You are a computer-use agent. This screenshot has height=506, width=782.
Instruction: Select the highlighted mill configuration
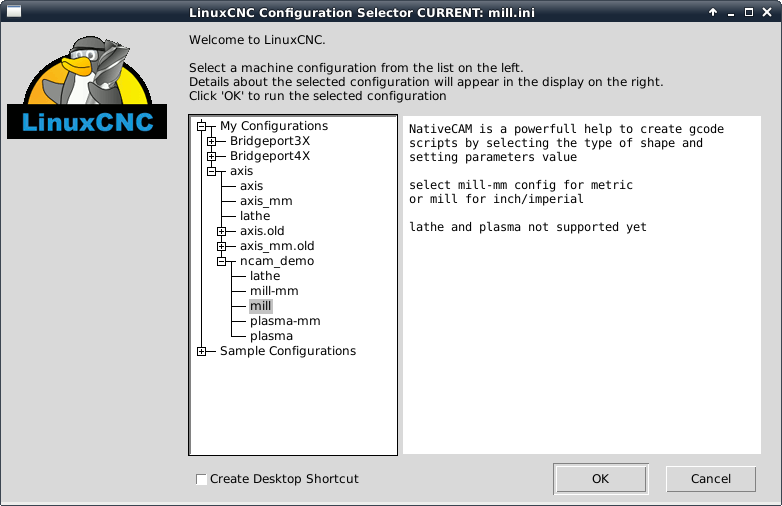[260, 306]
